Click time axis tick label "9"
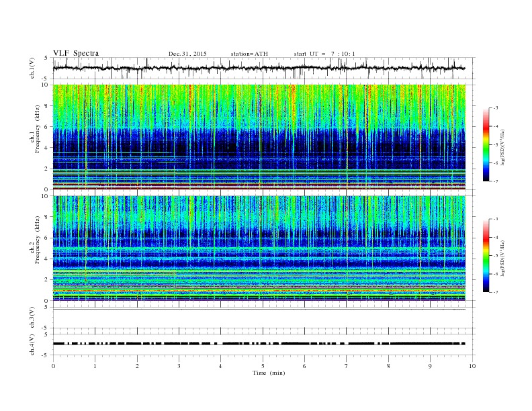The height and width of the screenshot is (411, 532). [x=430, y=366]
